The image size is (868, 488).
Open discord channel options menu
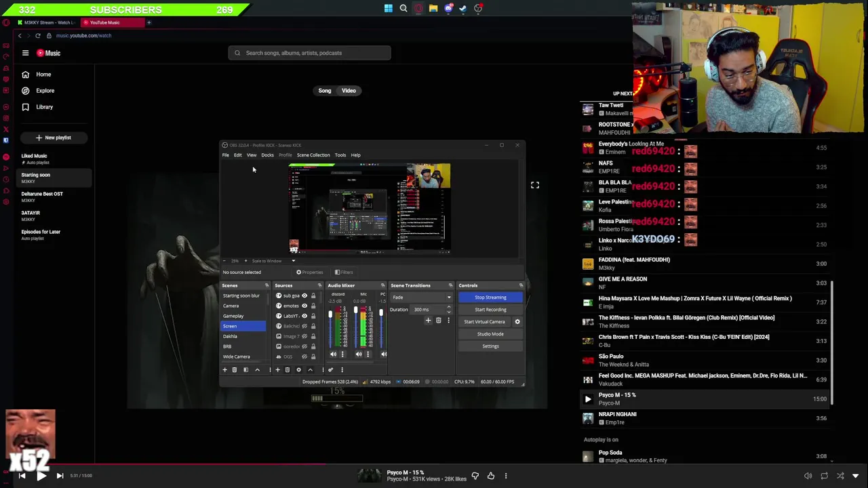pyautogui.click(x=342, y=354)
